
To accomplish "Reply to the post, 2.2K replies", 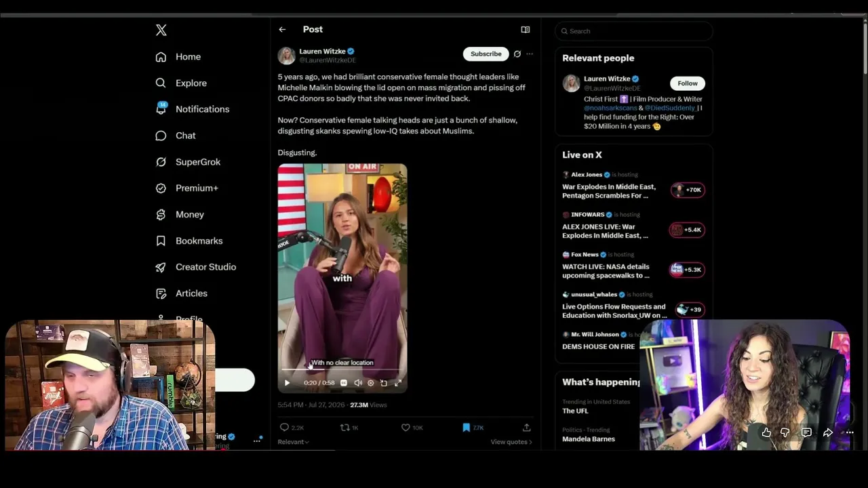I will click(x=292, y=428).
